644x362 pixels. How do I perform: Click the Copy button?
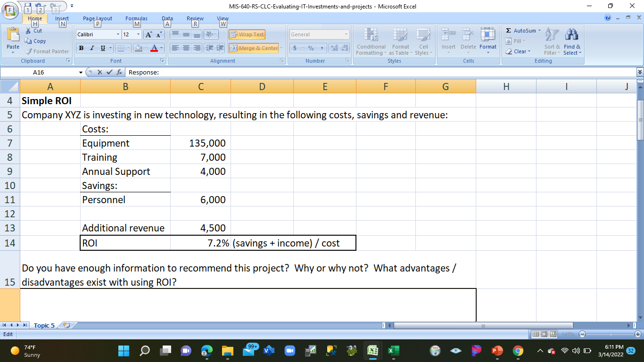[35, 41]
